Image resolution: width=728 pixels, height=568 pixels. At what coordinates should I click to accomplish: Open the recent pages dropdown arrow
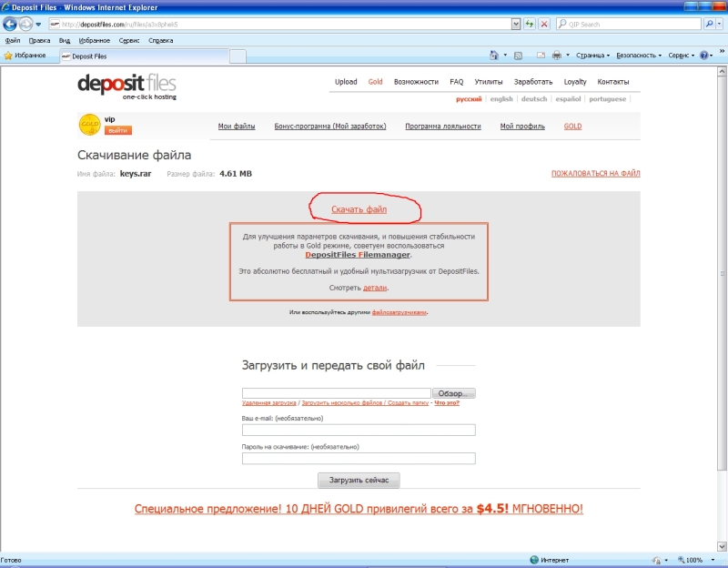point(38,25)
